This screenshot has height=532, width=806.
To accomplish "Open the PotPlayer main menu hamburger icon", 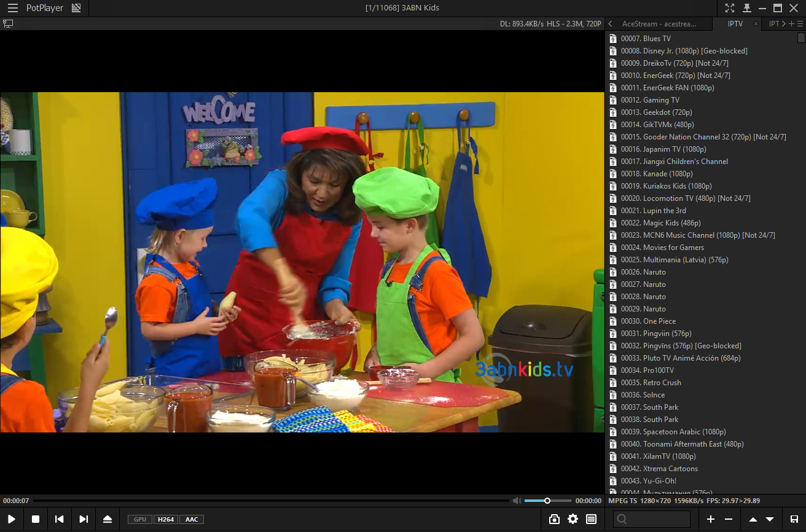I will [13, 8].
